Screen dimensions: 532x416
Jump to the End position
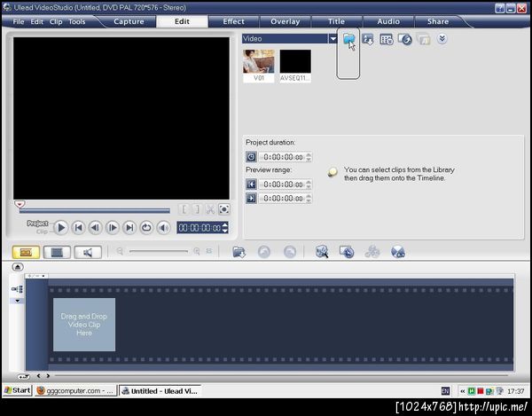[129, 227]
